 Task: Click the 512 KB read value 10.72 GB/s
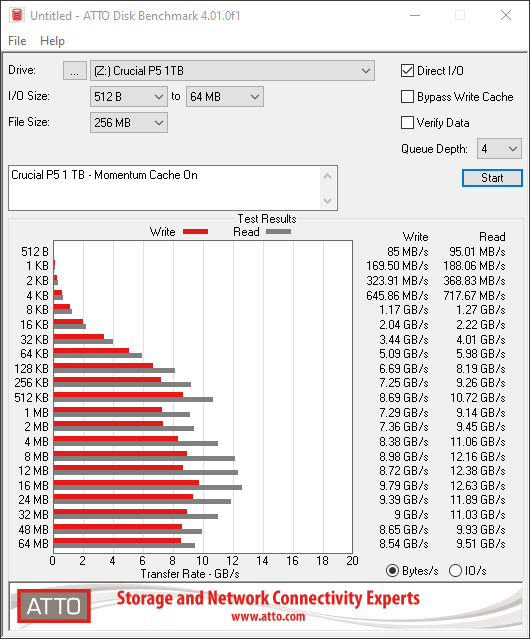point(477,398)
